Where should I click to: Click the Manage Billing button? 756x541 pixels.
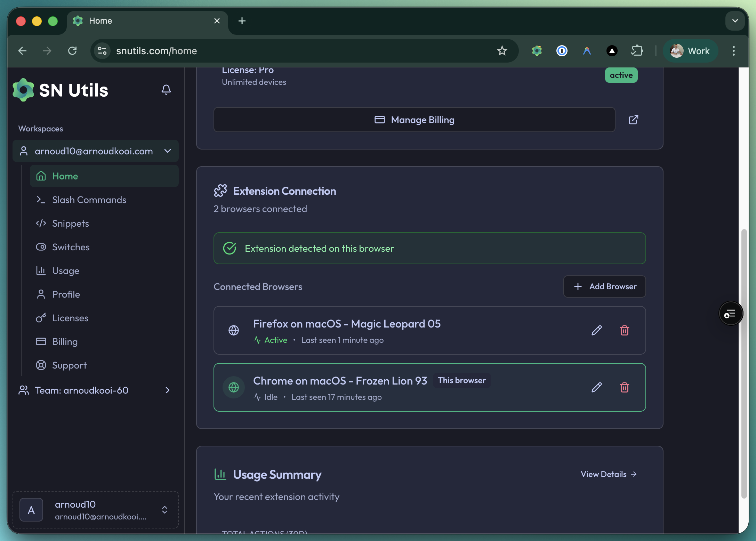[x=414, y=120]
